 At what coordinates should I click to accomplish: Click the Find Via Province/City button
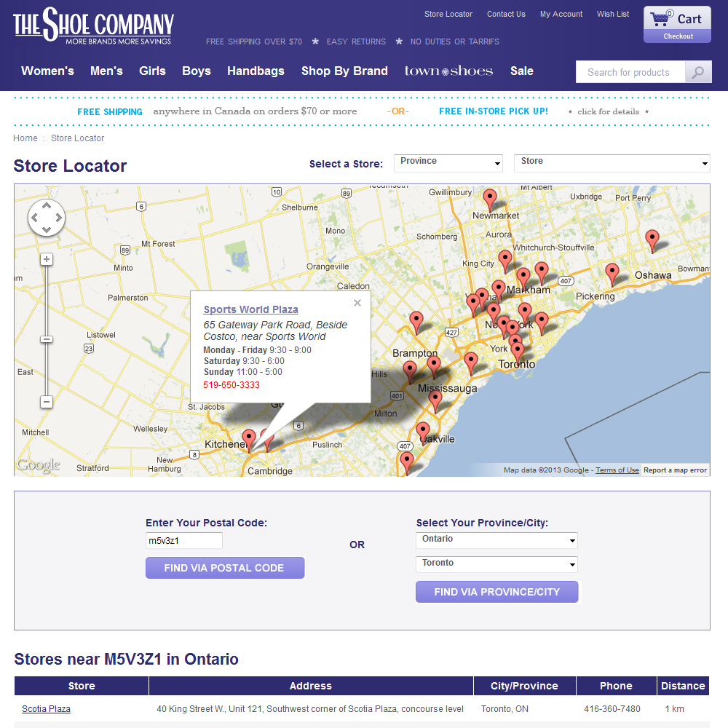496,592
